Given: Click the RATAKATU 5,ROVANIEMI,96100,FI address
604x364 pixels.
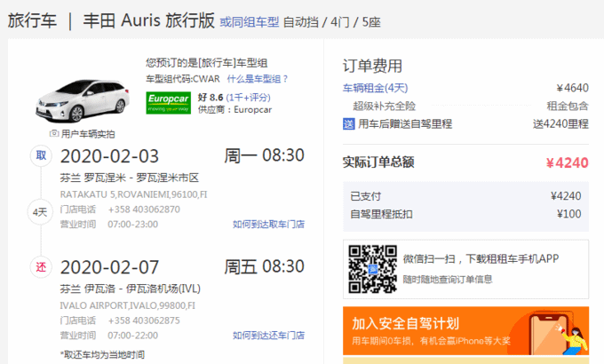Looking at the screenshot, I should click(x=133, y=194).
